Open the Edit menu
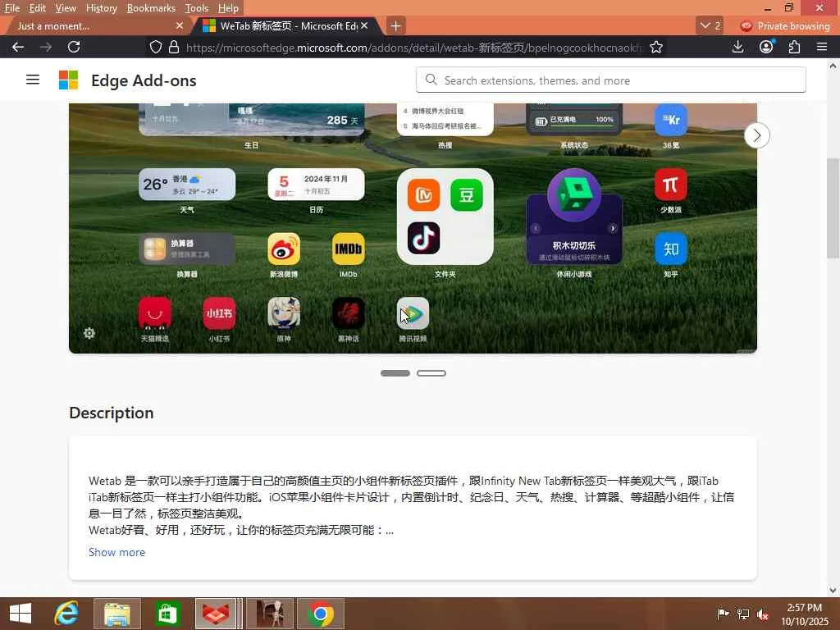The height and width of the screenshot is (630, 840). click(x=37, y=8)
